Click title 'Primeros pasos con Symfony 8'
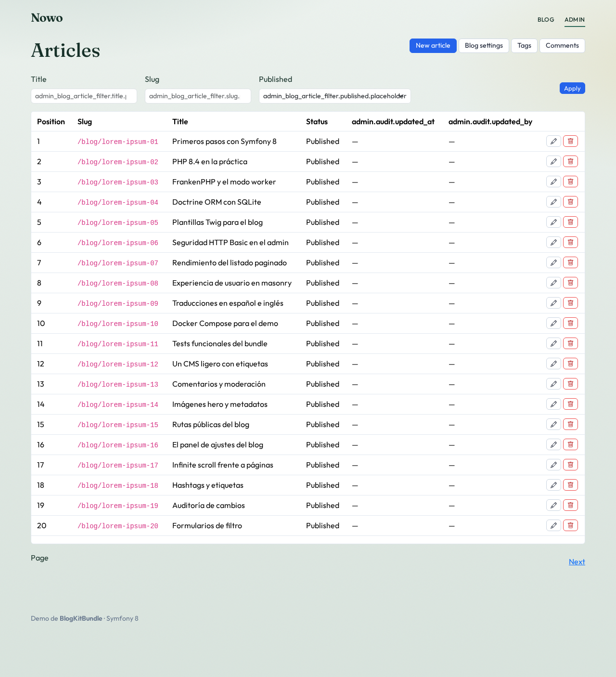 224,142
